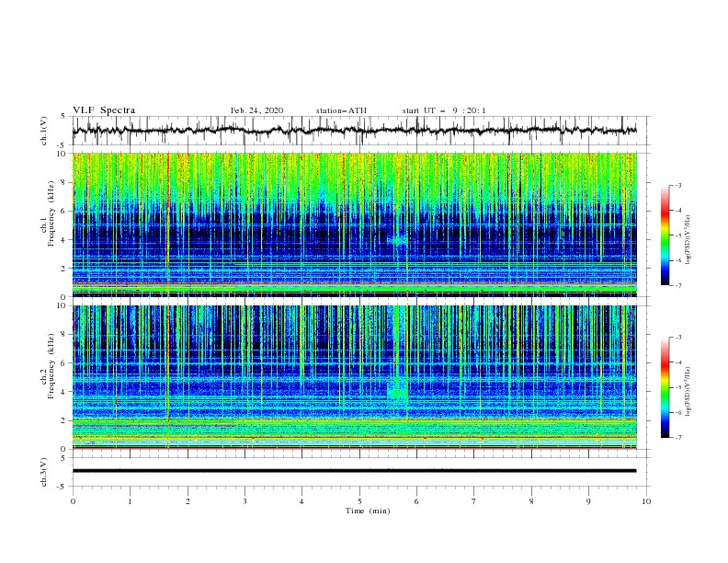The image size is (728, 563).
Task: Click the ch.2 color scale bar
Action: pyautogui.click(x=665, y=387)
